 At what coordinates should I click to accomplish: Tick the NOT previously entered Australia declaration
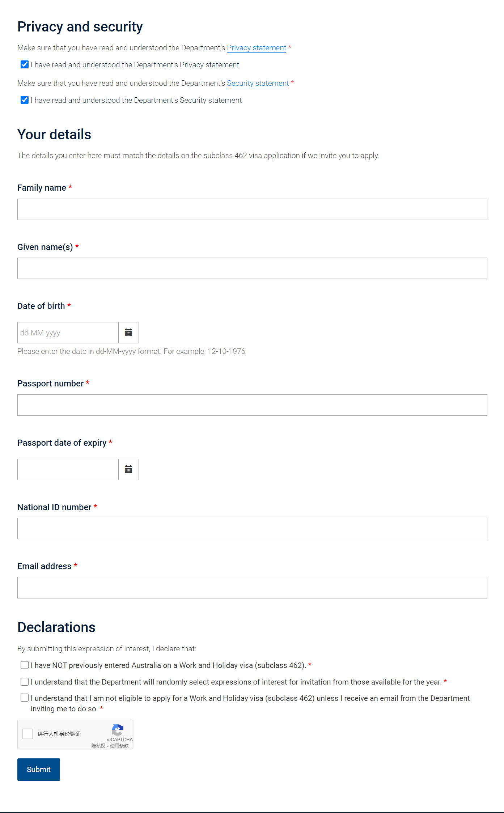(x=25, y=665)
